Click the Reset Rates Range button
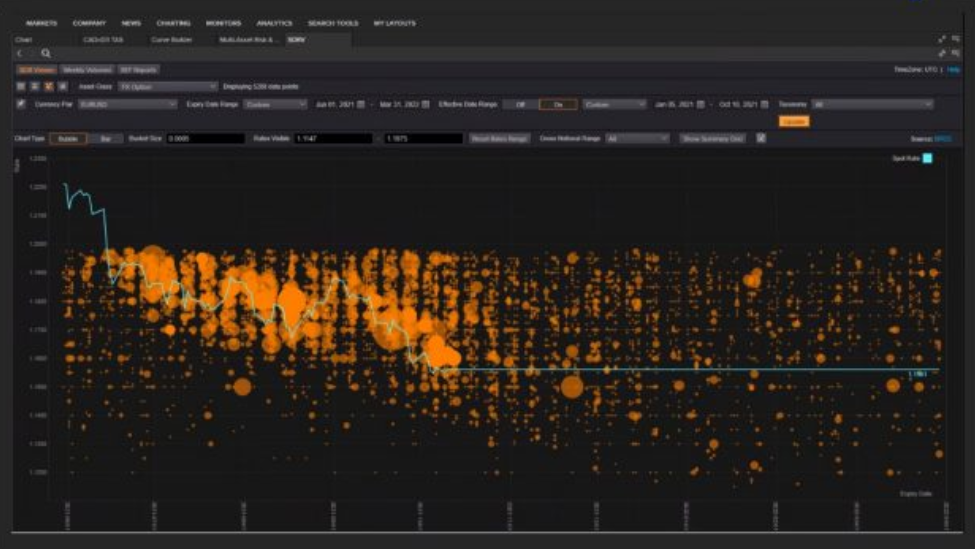 coord(499,139)
